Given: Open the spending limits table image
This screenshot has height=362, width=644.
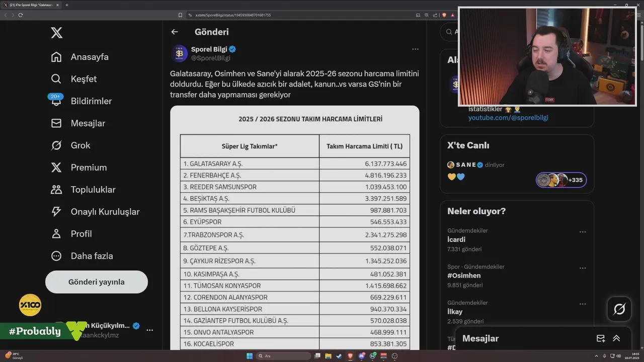Looking at the screenshot, I should click(295, 228).
